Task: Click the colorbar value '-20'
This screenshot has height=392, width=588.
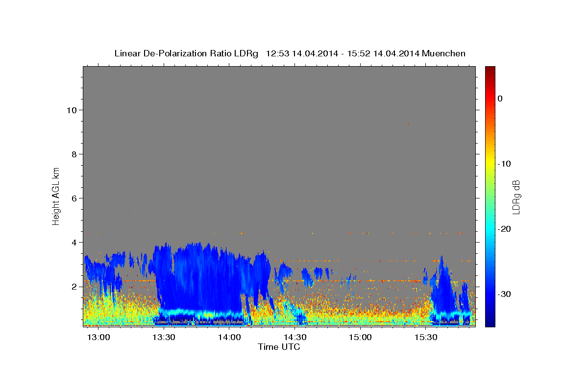Action: [505, 229]
